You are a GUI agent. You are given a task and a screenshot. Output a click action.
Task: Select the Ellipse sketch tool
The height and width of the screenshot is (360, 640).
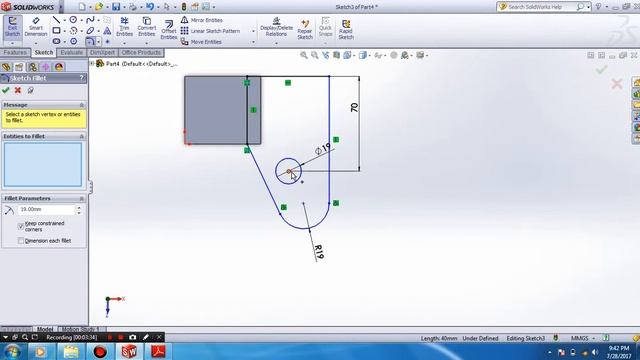90,31
